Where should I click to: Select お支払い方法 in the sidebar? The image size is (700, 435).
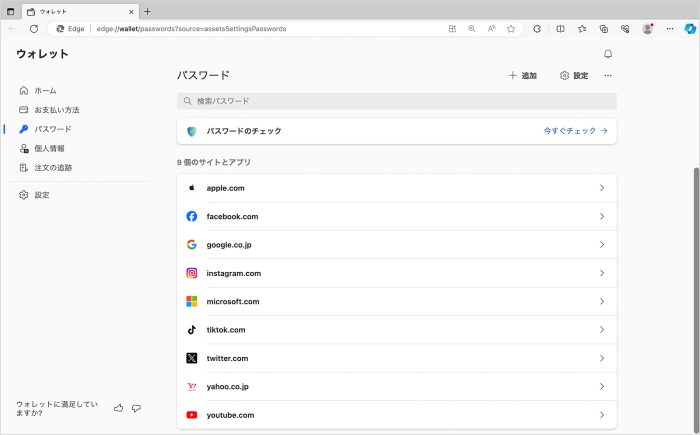(x=56, y=110)
